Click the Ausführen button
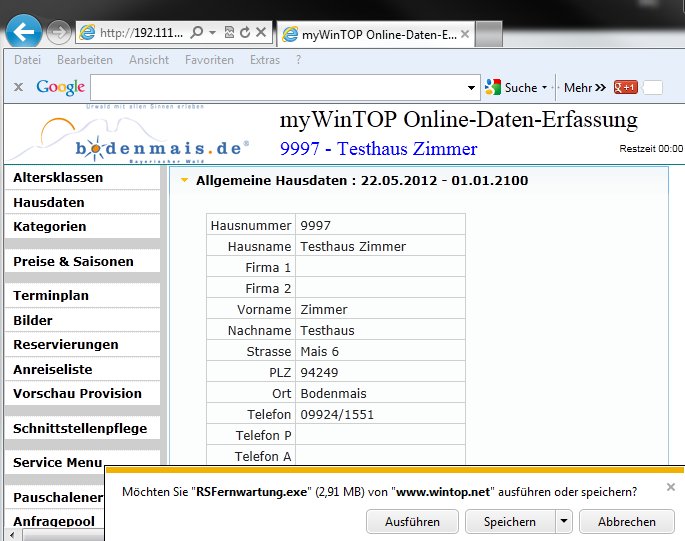 pyautogui.click(x=412, y=521)
